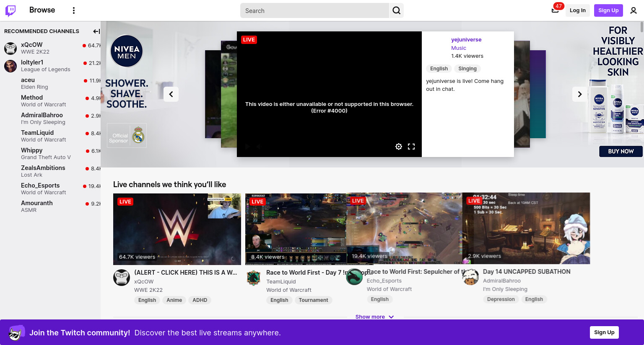
Task: Open video player settings gear
Action: pos(399,147)
